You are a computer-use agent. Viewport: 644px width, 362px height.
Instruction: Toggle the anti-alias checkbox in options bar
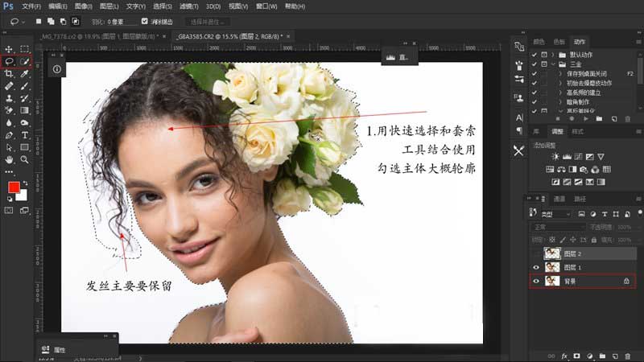pyautogui.click(x=145, y=21)
